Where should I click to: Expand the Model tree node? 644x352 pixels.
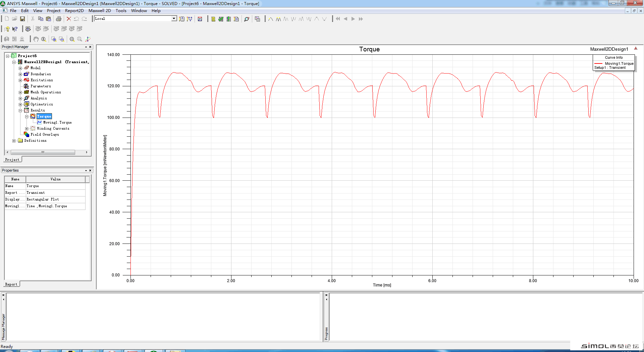click(x=20, y=68)
